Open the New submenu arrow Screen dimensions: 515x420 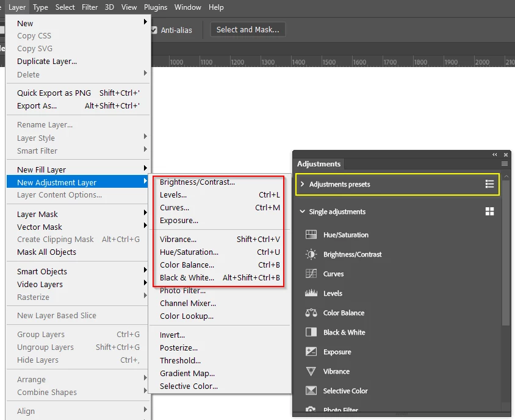(x=145, y=22)
